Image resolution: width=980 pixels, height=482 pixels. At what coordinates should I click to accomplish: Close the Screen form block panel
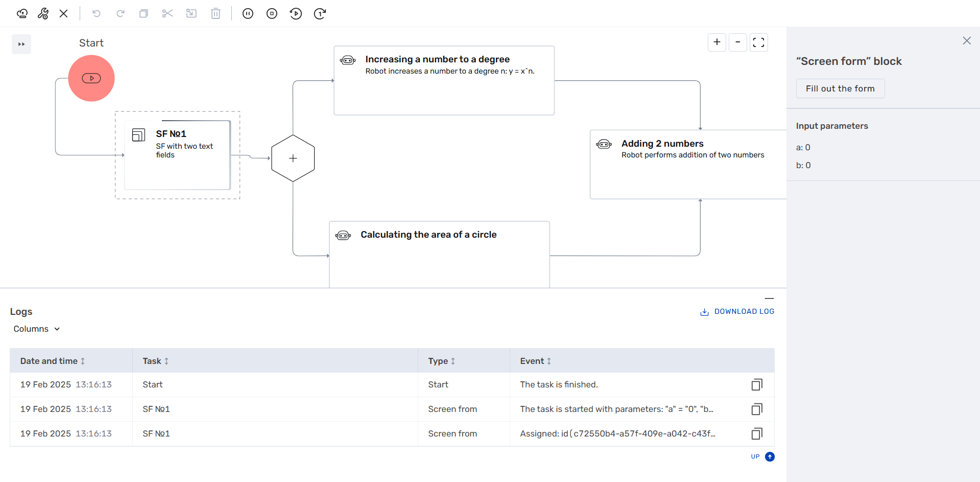(967, 41)
